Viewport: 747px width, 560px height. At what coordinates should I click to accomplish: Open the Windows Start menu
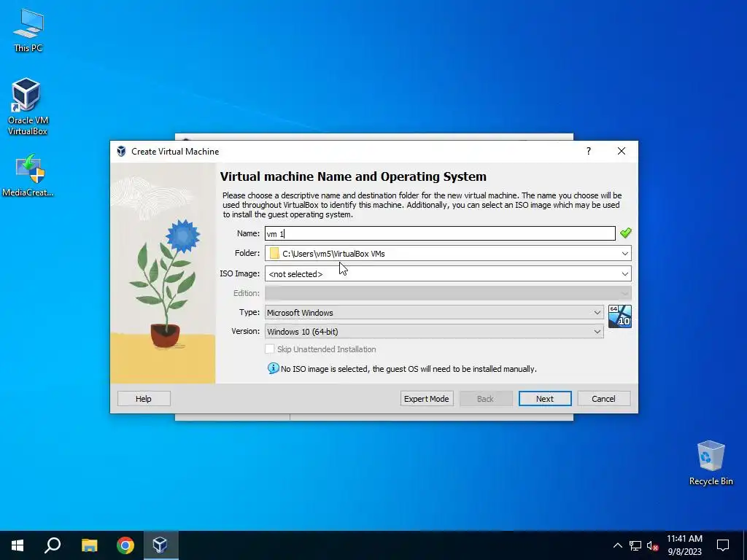point(18,545)
